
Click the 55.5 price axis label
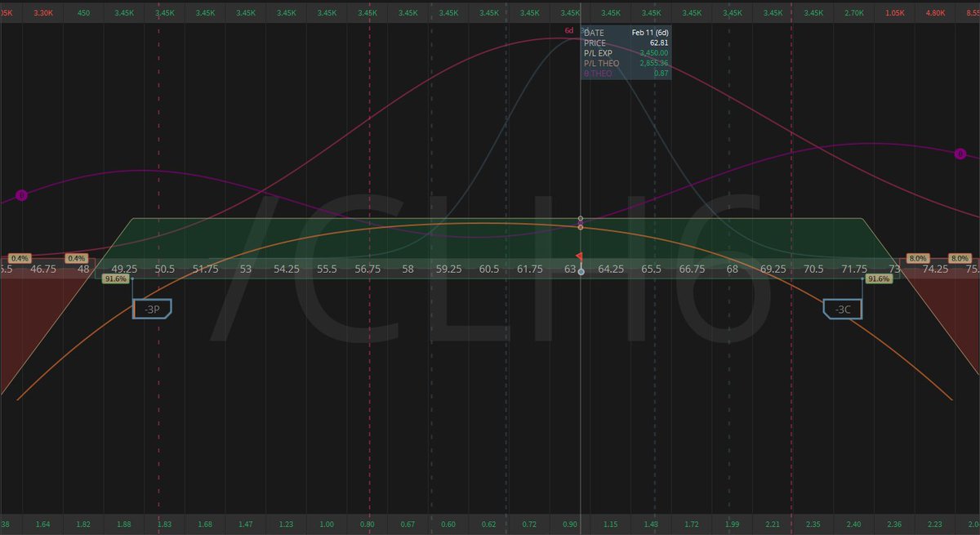pyautogui.click(x=327, y=268)
